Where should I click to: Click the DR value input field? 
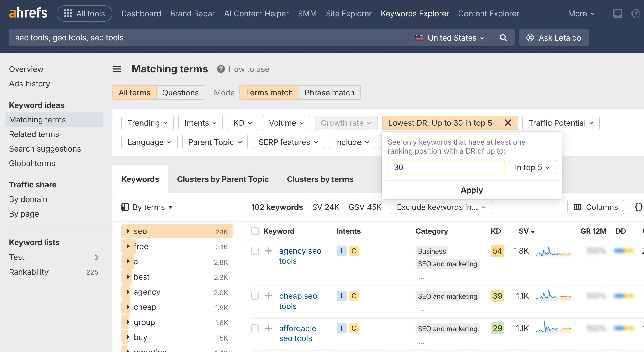point(446,167)
